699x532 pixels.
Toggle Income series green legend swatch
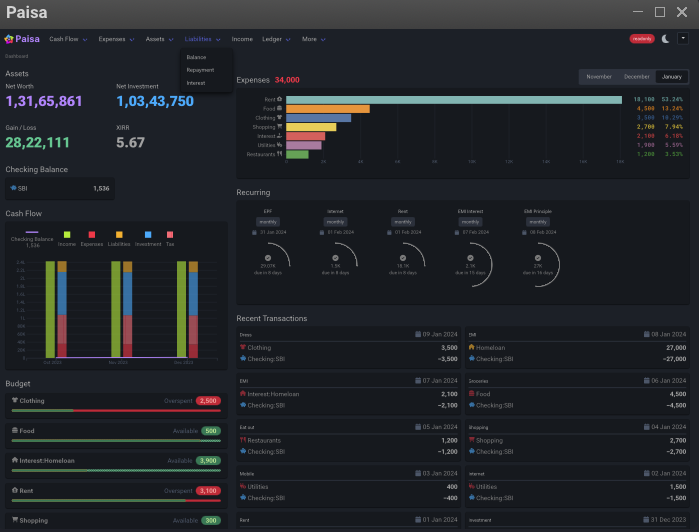pos(67,235)
